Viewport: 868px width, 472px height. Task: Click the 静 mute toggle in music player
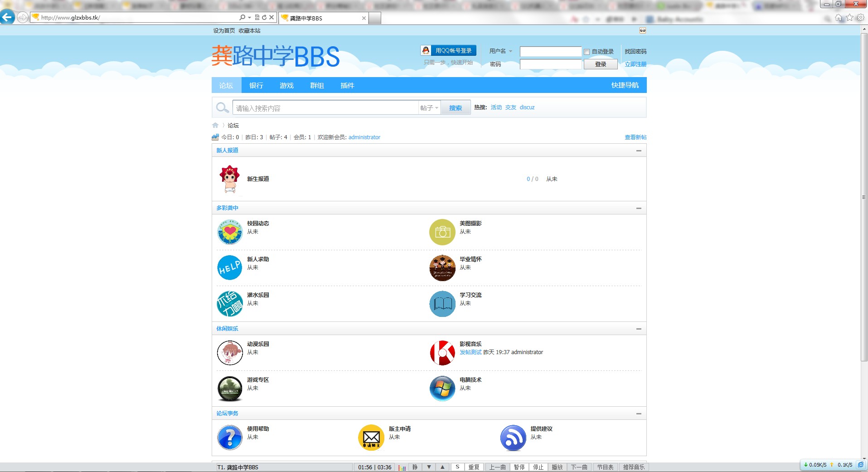pos(415,467)
